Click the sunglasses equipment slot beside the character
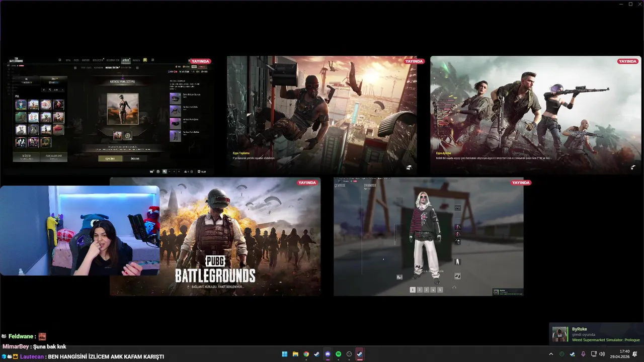The width and height of the screenshot is (644, 362). 457,207
